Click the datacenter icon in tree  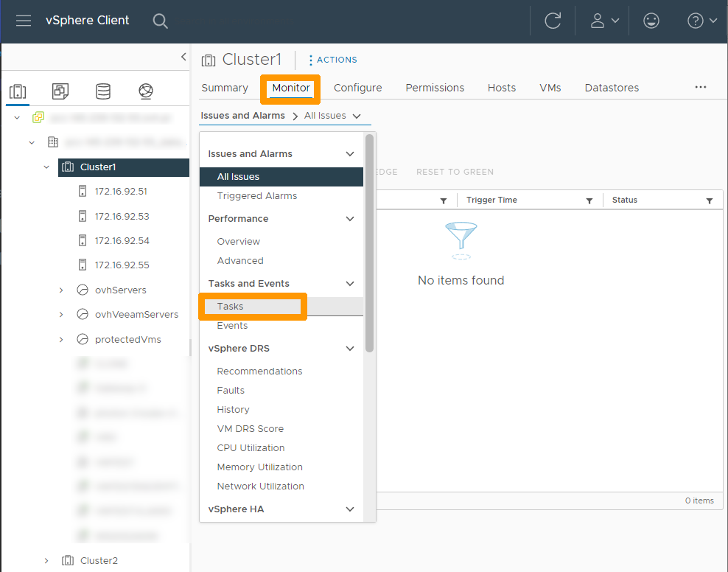click(53, 142)
